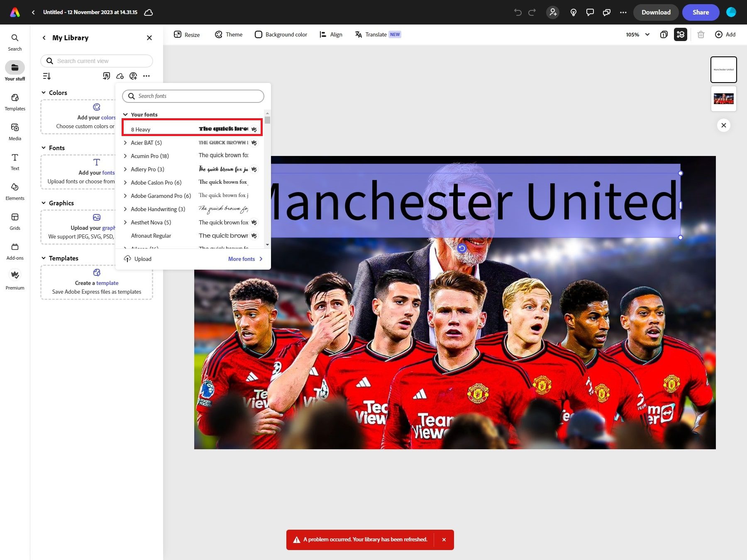The image size is (747, 560).
Task: Select the second page thumbnail on the right
Action: (x=723, y=99)
